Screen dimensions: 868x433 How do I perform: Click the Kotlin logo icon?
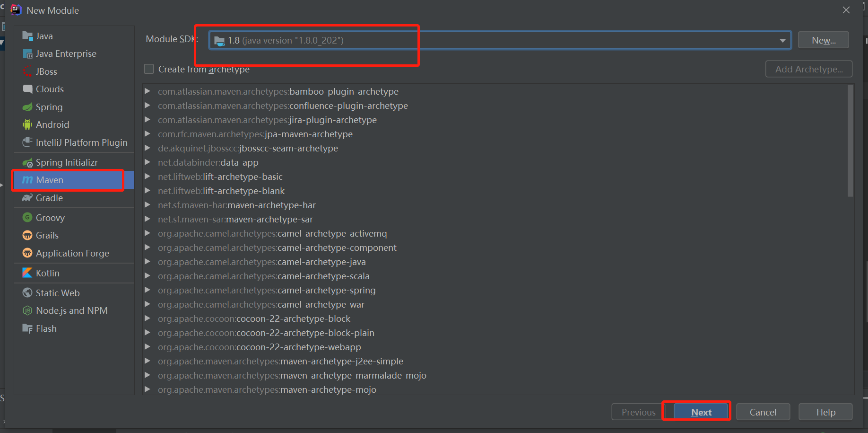(x=27, y=273)
